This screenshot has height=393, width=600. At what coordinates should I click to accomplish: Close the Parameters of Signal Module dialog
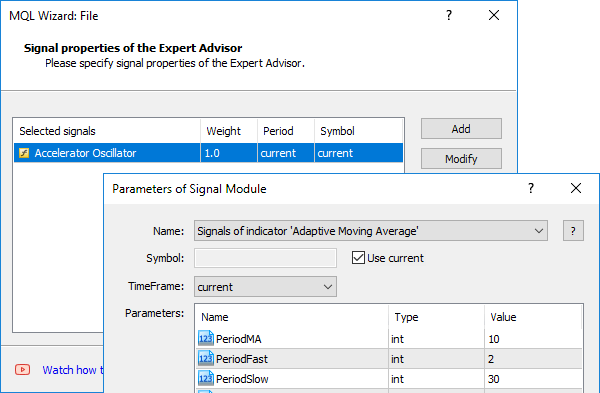coord(576,188)
